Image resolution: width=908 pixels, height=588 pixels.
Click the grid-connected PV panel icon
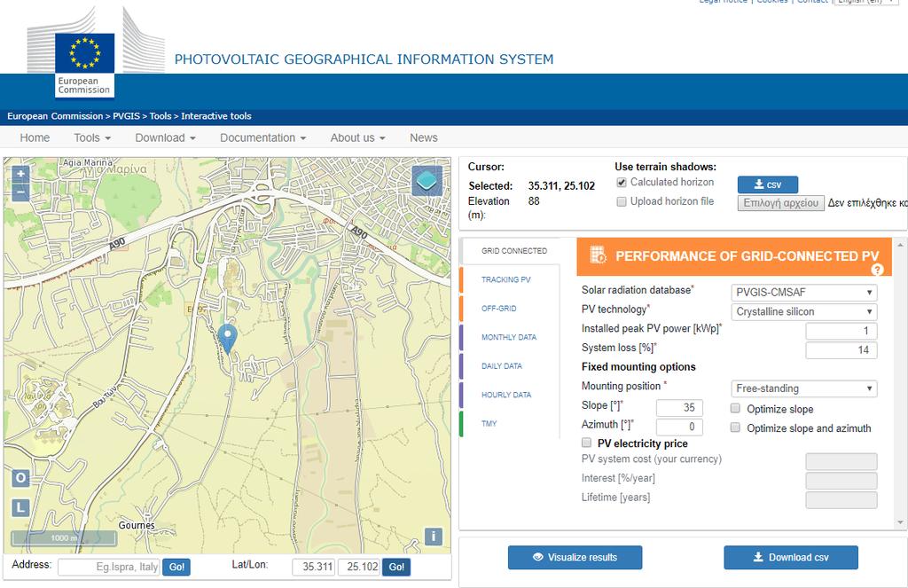click(x=598, y=255)
